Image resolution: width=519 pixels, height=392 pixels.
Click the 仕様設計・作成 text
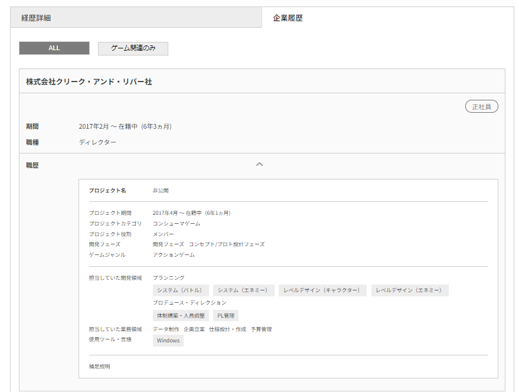[227, 329]
